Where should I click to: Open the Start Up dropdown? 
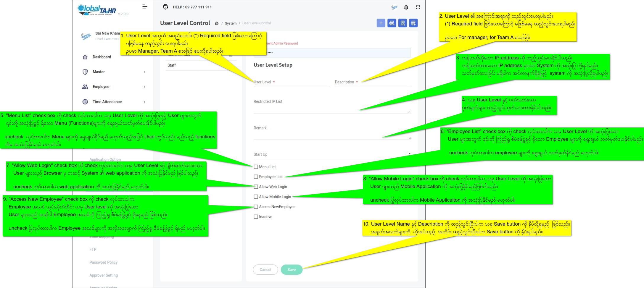coord(332,154)
